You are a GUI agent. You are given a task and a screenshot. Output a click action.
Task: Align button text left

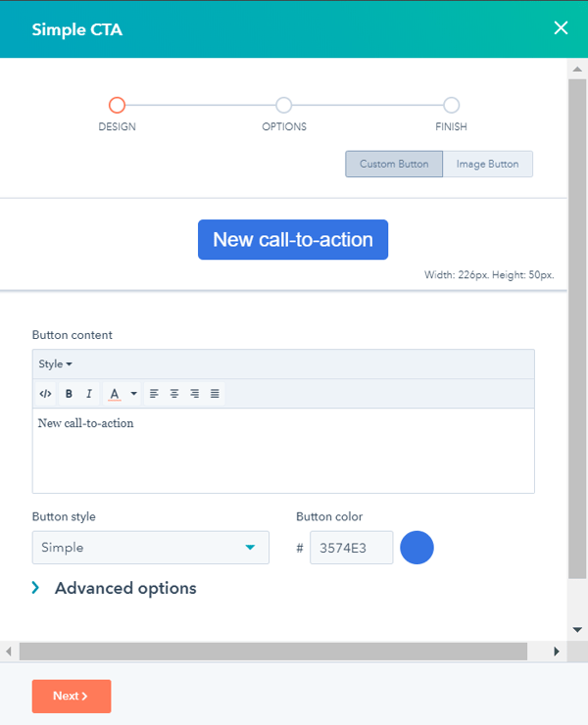coord(154,394)
